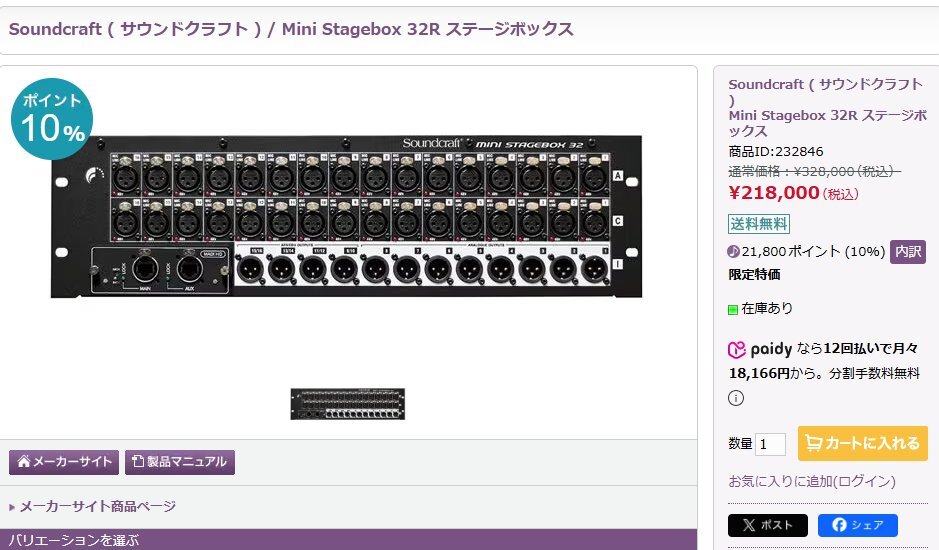The image size is (939, 550).
Task: Click お気に入りに追加(ログイン) link
Action: tap(812, 481)
